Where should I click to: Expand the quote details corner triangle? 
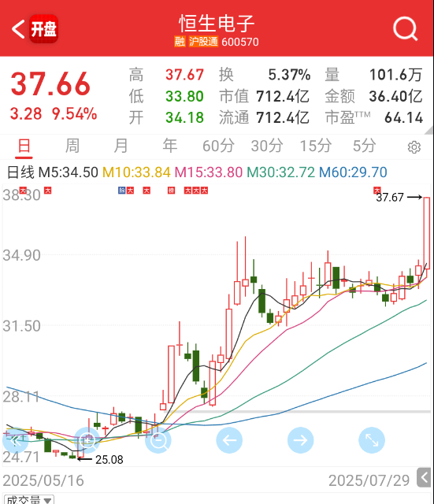coord(428,131)
